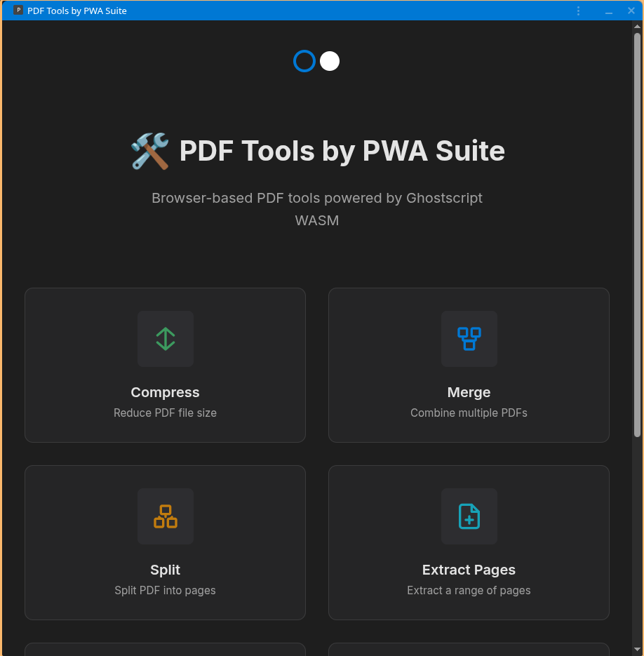644x656 pixels.
Task: Click the "PDF Tools by PWA Suite" heading
Action: coord(342,151)
